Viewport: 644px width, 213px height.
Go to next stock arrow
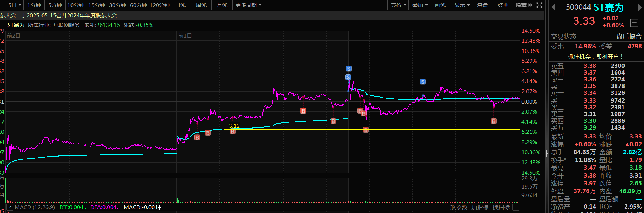[x=640, y=7]
